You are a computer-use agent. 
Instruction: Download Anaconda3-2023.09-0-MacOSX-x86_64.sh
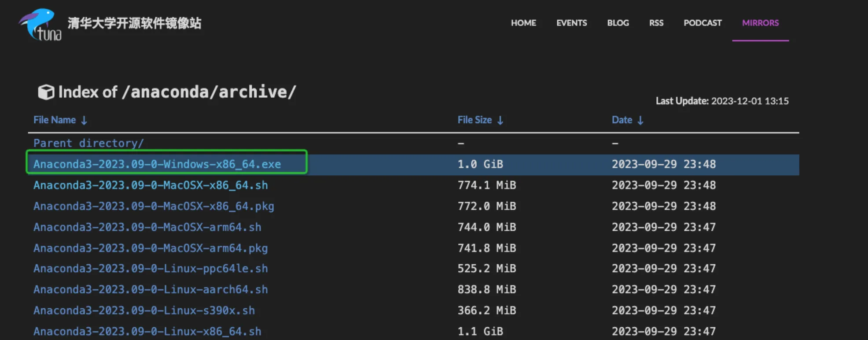pos(151,185)
